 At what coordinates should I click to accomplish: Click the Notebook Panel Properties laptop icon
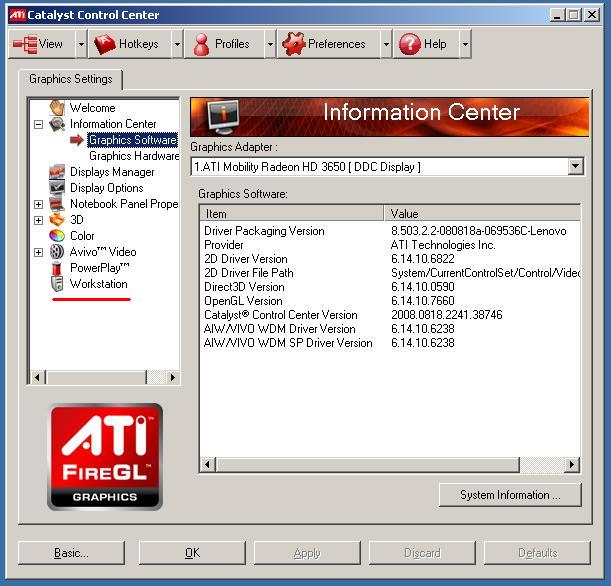click(57, 204)
